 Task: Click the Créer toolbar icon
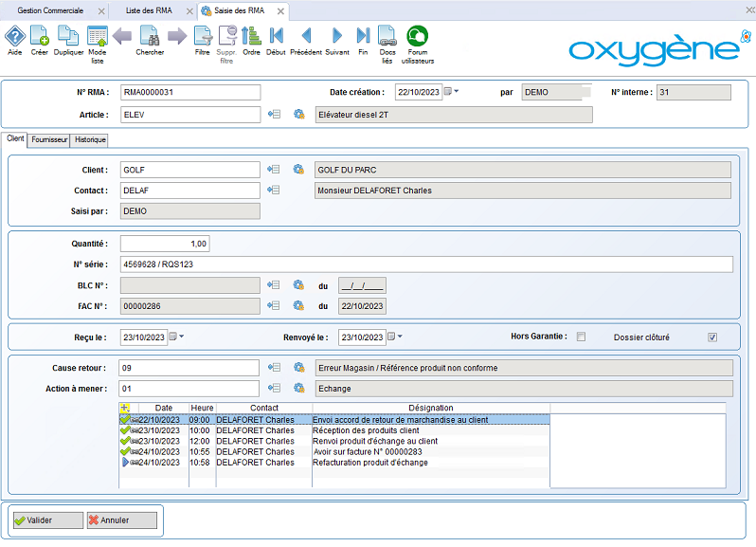tap(40, 36)
